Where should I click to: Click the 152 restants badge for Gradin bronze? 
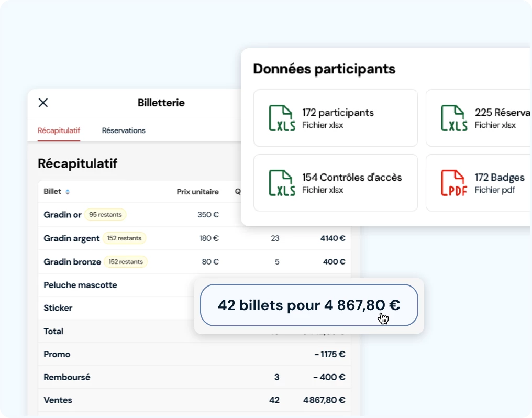[126, 262]
